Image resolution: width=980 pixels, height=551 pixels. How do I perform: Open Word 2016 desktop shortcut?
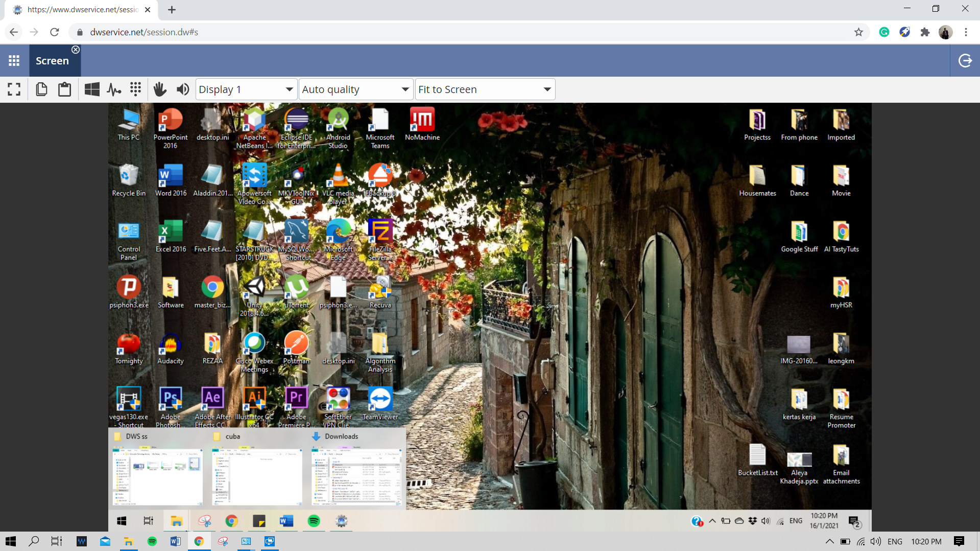(x=171, y=180)
